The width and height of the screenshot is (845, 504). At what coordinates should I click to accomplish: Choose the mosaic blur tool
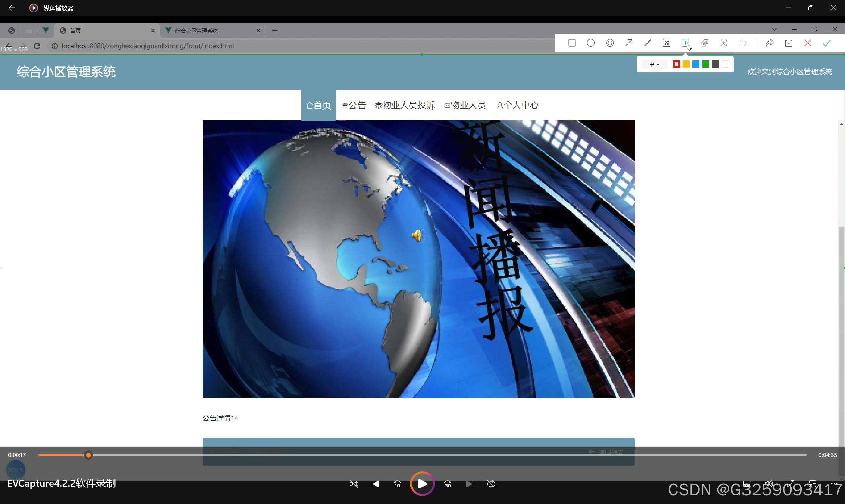(x=666, y=43)
